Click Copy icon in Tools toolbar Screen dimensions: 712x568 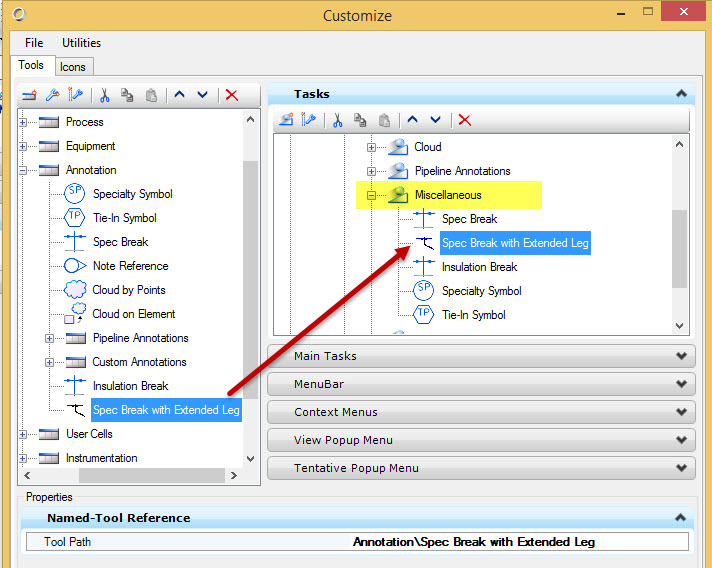tap(128, 95)
